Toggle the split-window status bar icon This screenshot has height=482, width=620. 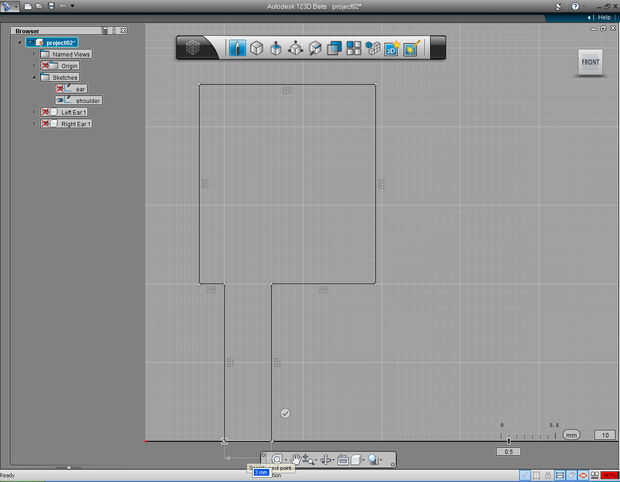(594, 475)
